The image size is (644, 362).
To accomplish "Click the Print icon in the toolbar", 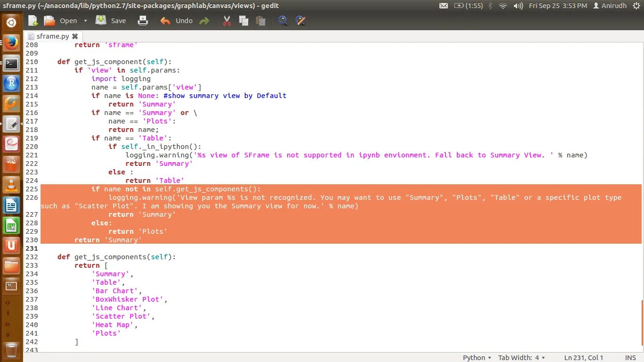I will tap(142, 21).
